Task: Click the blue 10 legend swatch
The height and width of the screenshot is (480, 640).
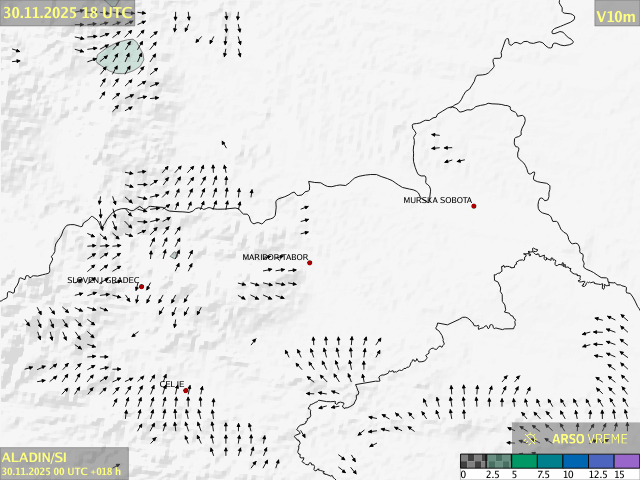Action: [575, 461]
